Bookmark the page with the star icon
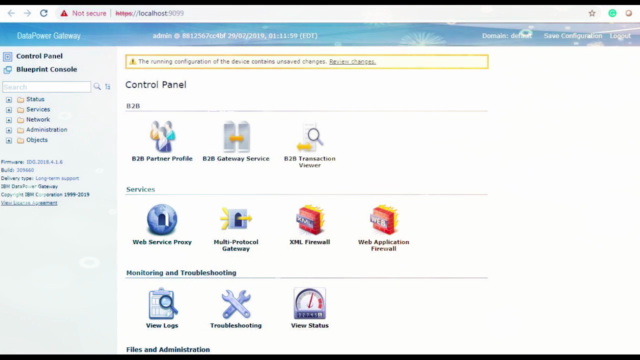The height and width of the screenshot is (360, 640). tap(592, 13)
